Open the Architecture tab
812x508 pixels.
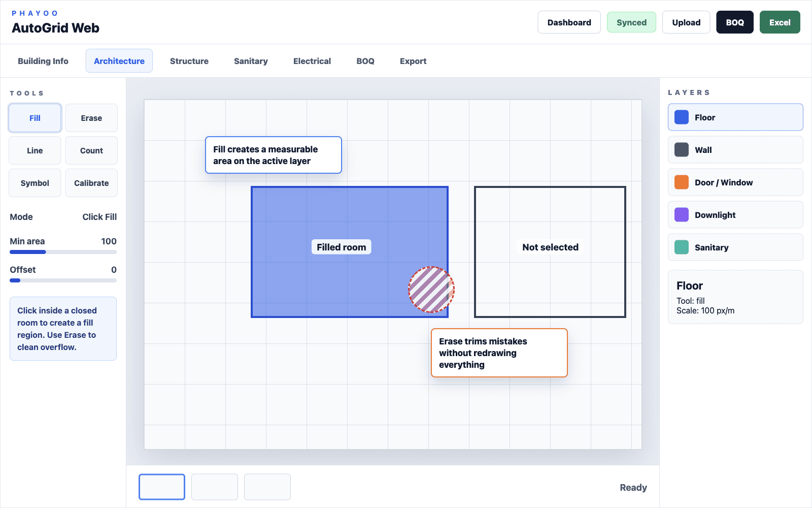tap(119, 61)
